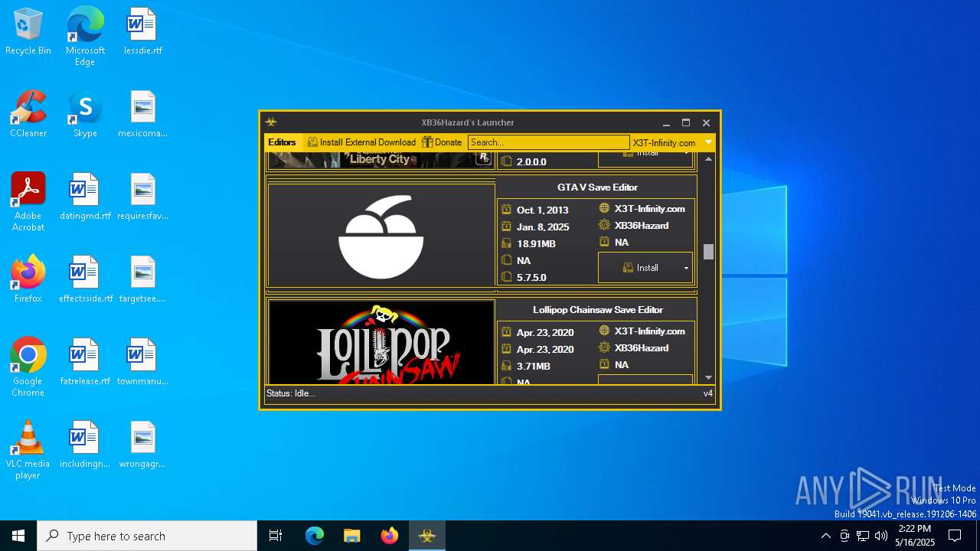The height and width of the screenshot is (551, 980).
Task: Click the file size icon beside 18.91MB
Action: coord(506,243)
